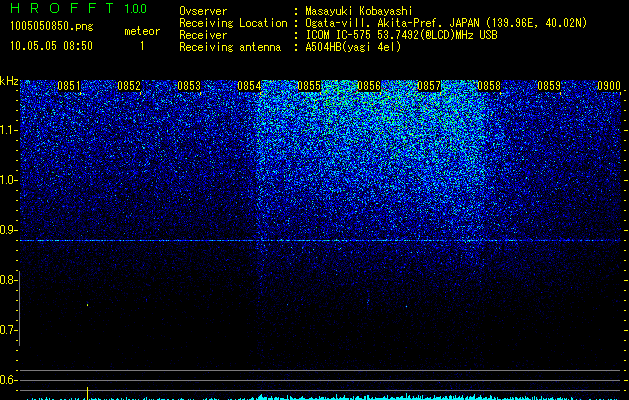Screen dimensions: 629x400
Task: Click the 0859 time marker
Action: click(549, 86)
